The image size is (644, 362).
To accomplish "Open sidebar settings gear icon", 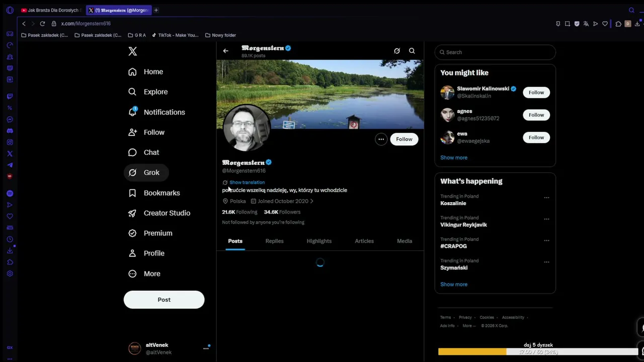I will click(10, 274).
